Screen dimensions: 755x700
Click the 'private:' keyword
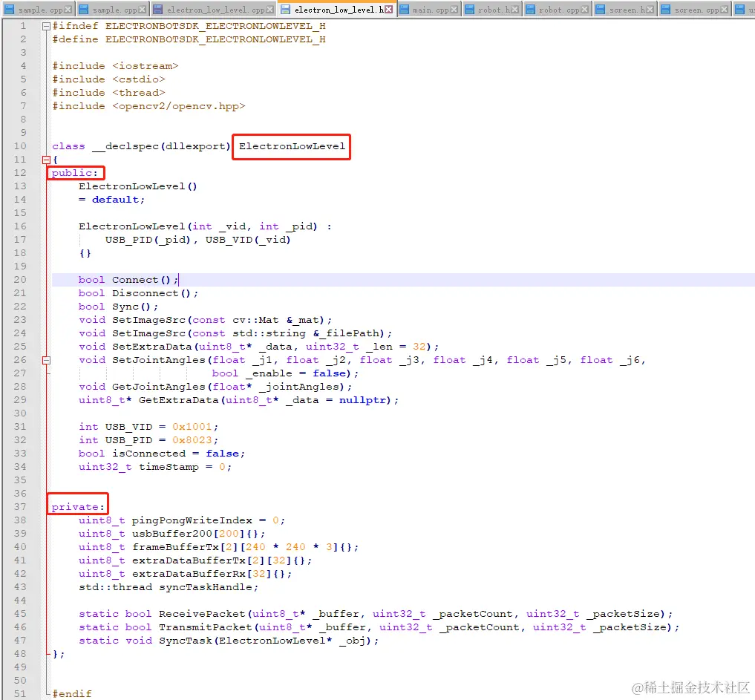click(78, 507)
